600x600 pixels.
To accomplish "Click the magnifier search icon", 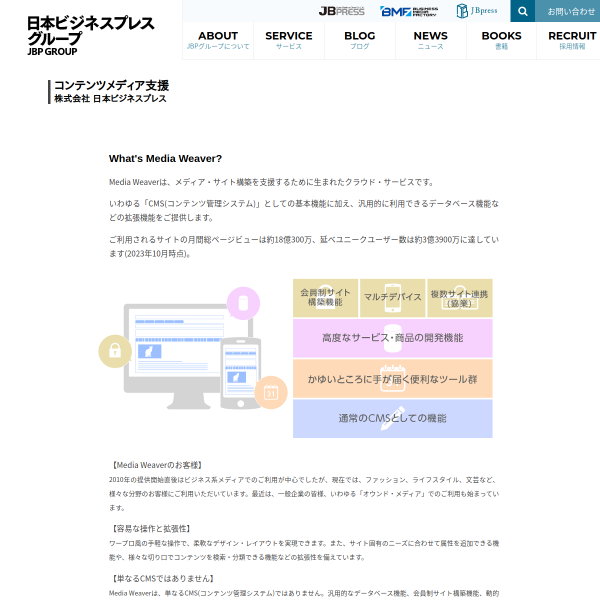I will 522,11.
